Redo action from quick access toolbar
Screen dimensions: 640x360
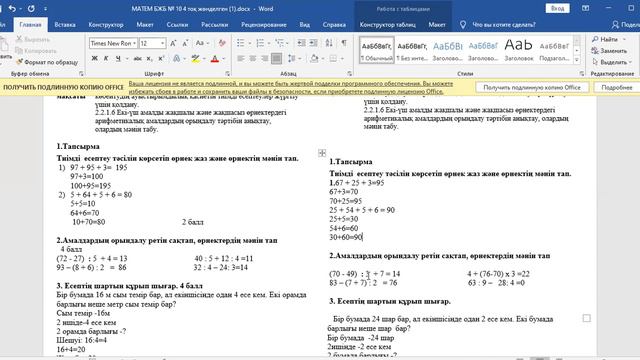pyautogui.click(x=31, y=9)
